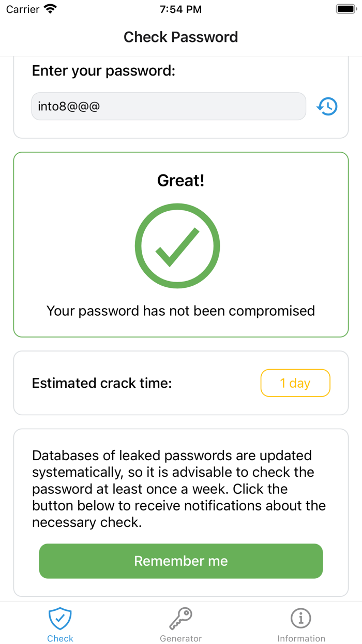Click the Wi-Fi status icon
The image size is (362, 644).
[x=50, y=8]
